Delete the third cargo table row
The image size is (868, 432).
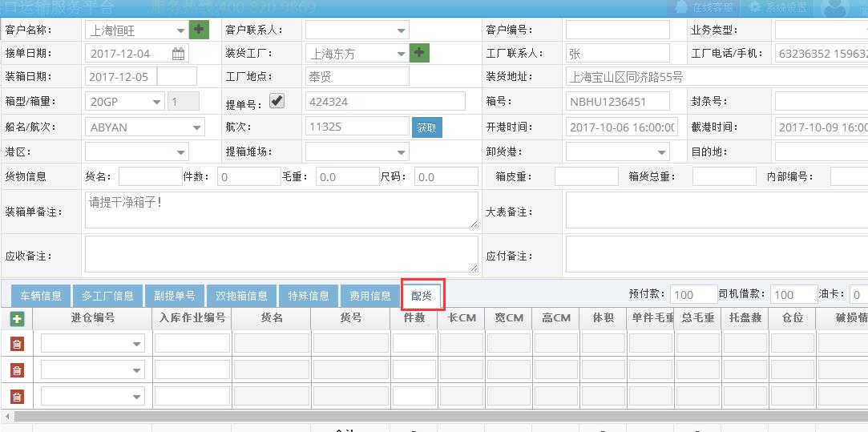(x=17, y=397)
